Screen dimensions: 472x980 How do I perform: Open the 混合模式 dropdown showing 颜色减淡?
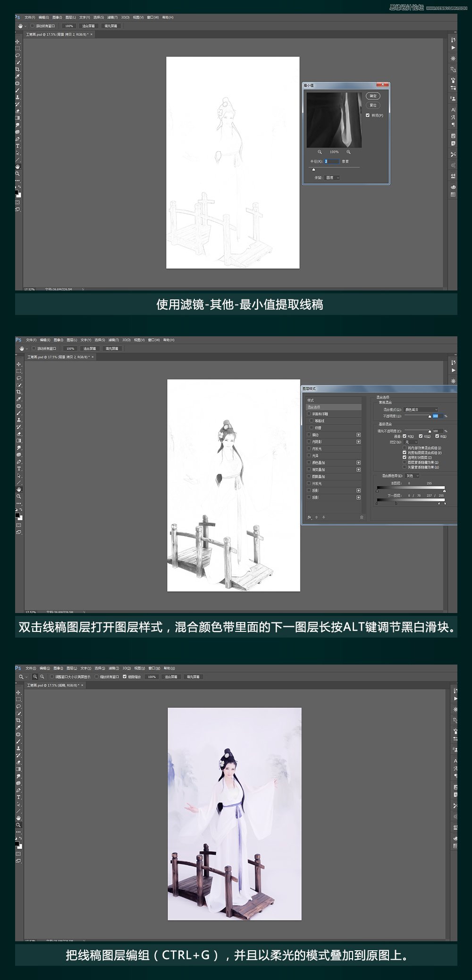click(421, 409)
